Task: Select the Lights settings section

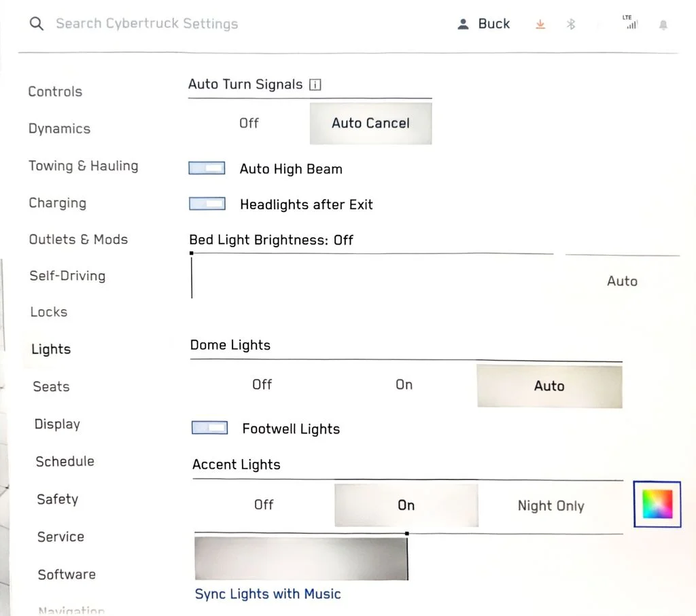Action: (51, 349)
